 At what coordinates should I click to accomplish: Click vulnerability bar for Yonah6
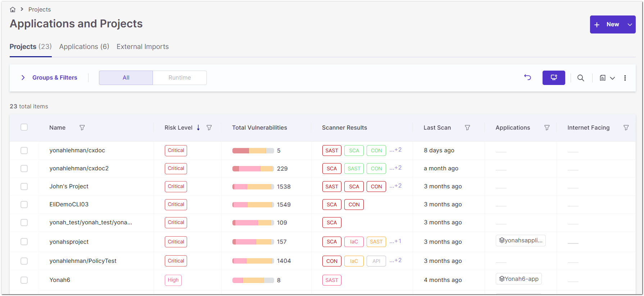point(253,280)
